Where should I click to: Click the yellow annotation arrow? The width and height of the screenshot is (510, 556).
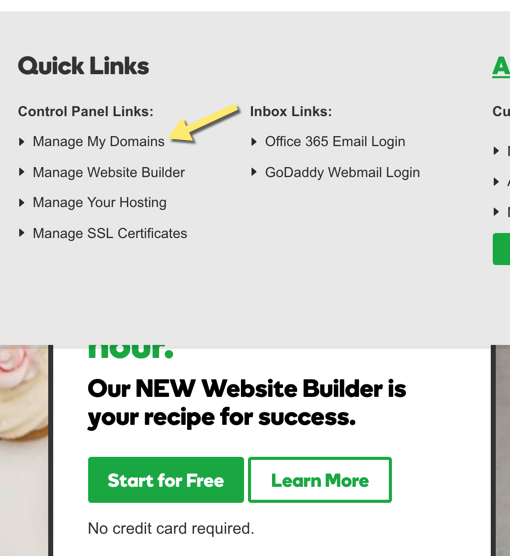pos(203,124)
